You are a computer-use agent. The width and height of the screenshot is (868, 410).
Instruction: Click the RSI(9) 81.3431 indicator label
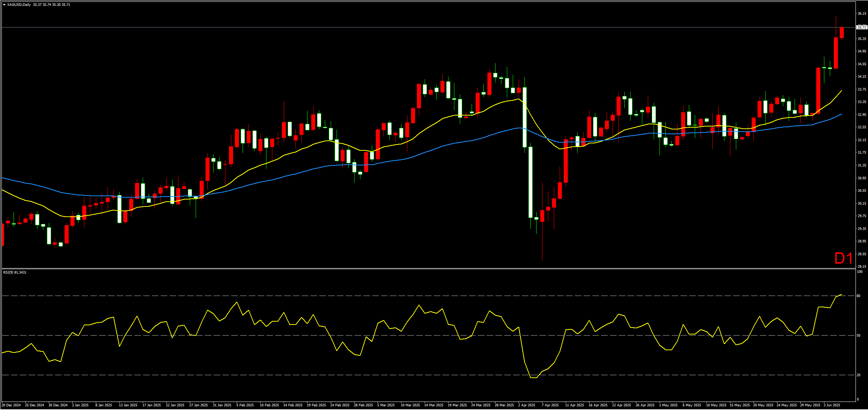coord(15,272)
